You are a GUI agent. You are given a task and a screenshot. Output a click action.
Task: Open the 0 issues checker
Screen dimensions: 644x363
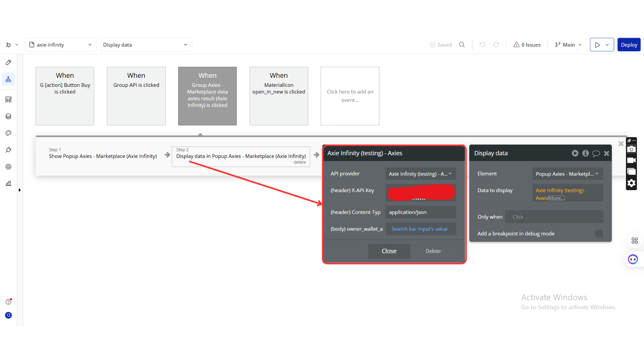point(527,45)
